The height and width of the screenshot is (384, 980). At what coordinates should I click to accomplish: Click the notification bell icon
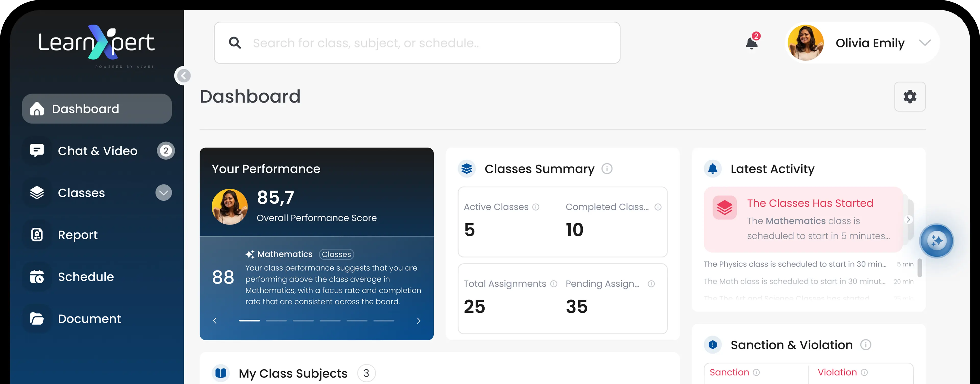(x=751, y=43)
